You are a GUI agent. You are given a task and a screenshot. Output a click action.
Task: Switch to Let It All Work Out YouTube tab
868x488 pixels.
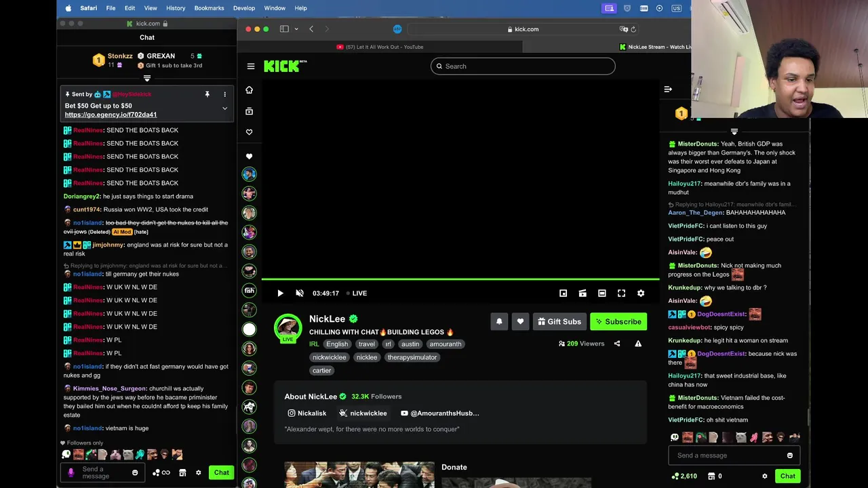[x=380, y=47]
